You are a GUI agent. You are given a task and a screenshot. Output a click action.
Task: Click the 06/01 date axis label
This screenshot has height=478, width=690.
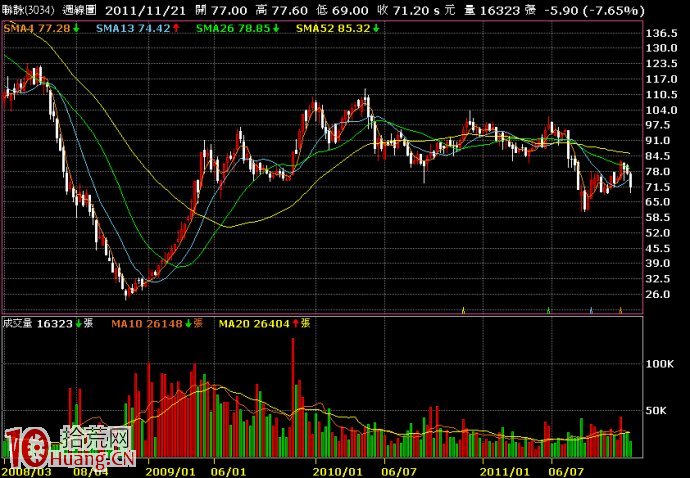point(230,473)
